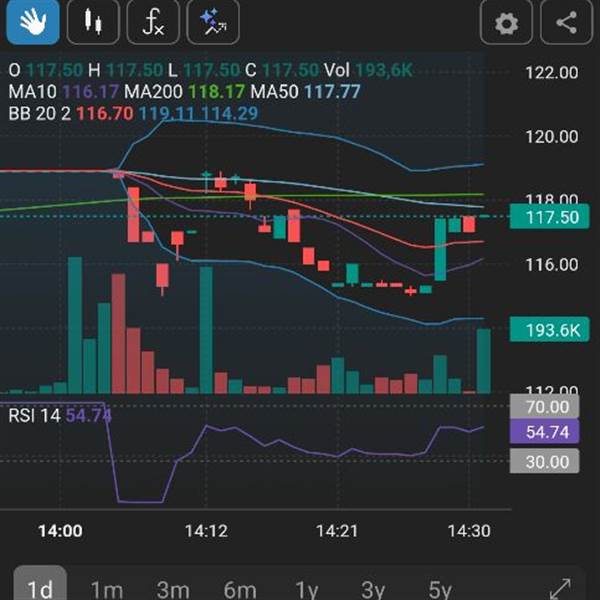Click the RSI 70.00 level tag
600x600 pixels.
pos(545,406)
